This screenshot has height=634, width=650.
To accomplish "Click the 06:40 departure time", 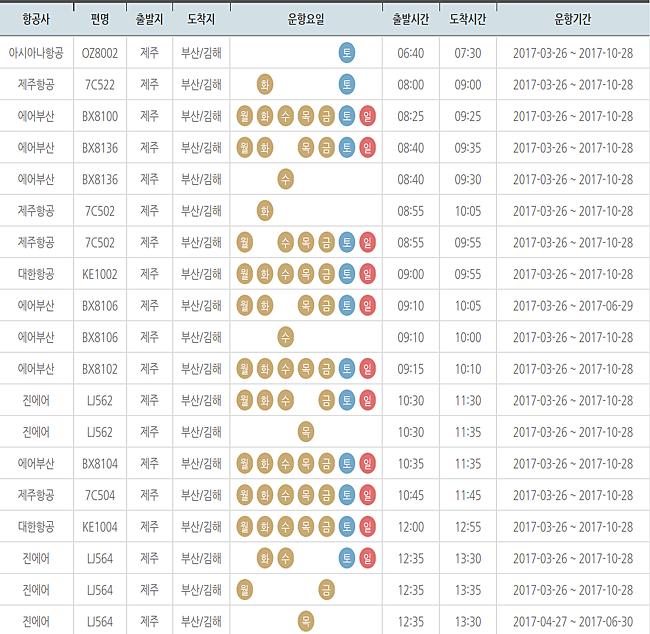I will click(x=410, y=53).
